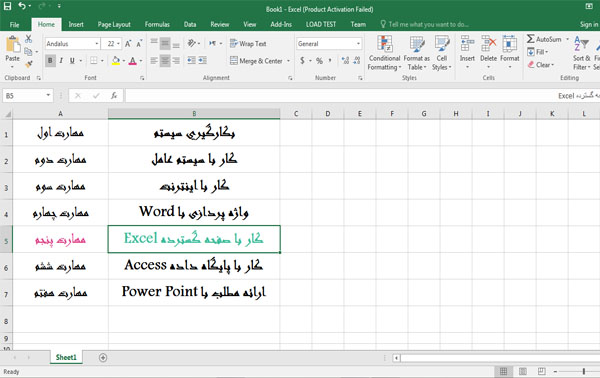The height and width of the screenshot is (378, 600).
Task: Apply comma style
Action: 330,60
